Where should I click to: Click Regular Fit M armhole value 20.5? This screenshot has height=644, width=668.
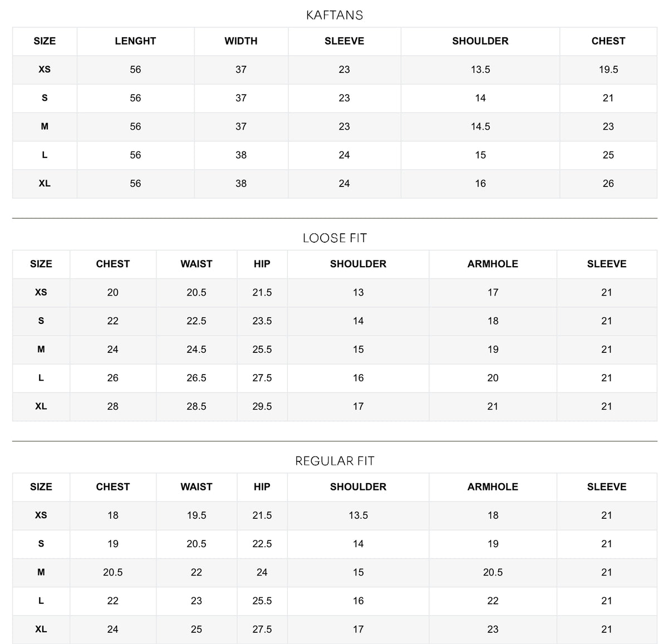pyautogui.click(x=493, y=573)
